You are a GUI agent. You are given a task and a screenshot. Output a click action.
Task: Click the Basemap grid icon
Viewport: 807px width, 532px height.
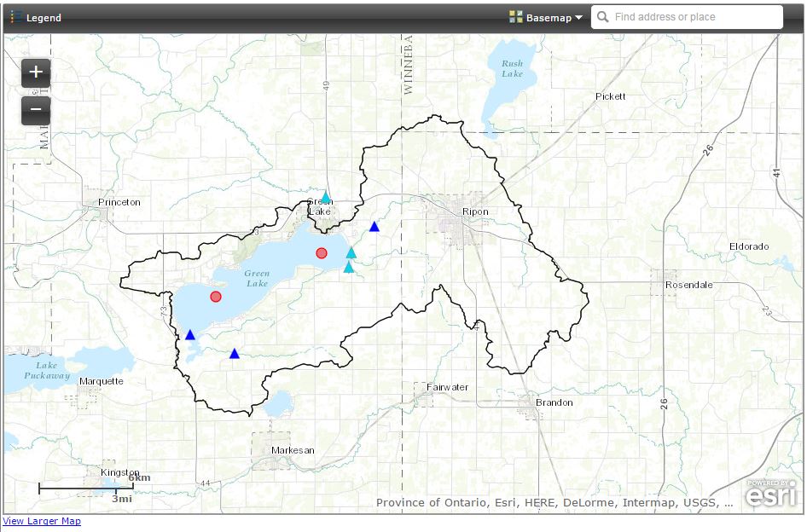516,17
